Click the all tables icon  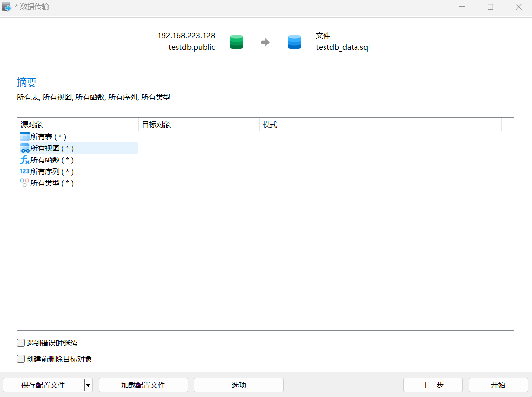pos(24,136)
